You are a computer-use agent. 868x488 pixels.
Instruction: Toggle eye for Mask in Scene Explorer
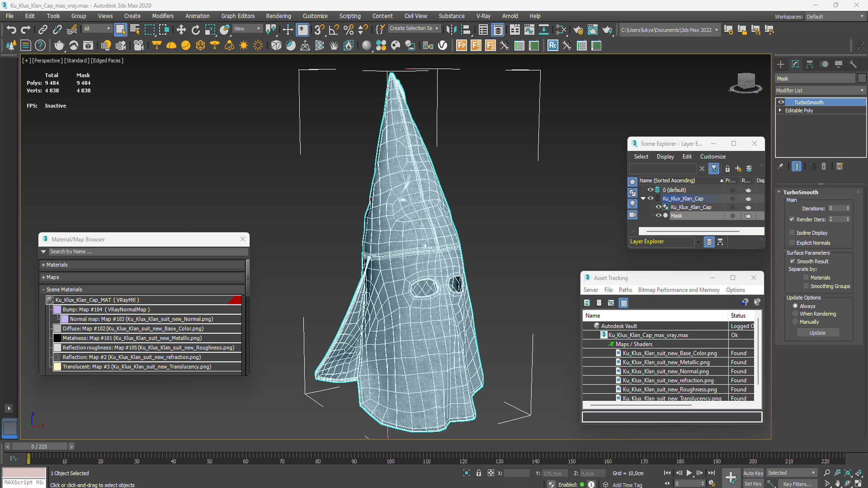658,216
